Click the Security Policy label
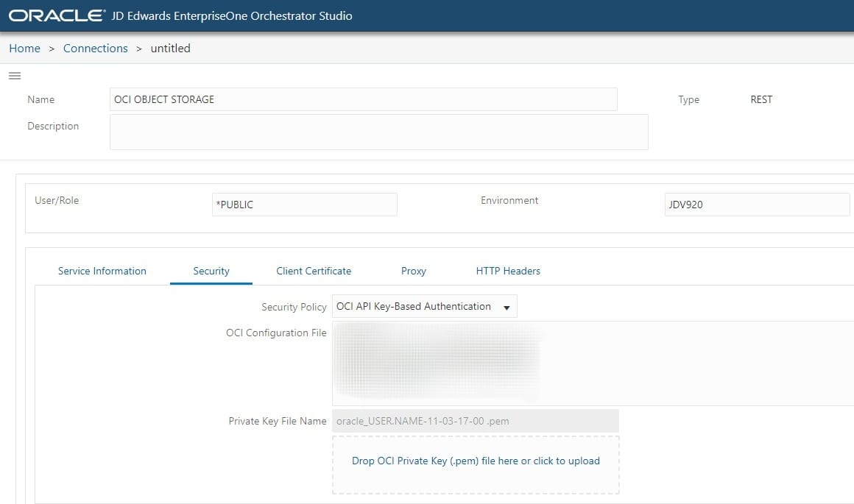Viewport: 854px width, 504px height. [294, 307]
